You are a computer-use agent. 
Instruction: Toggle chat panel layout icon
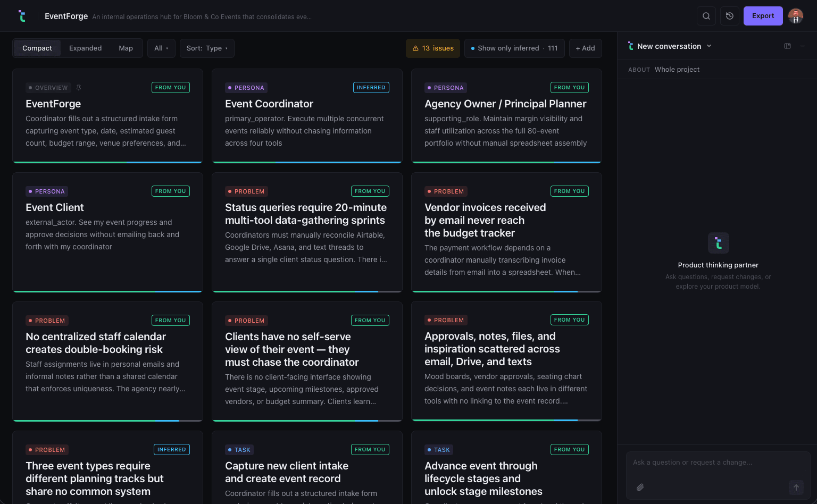click(788, 46)
